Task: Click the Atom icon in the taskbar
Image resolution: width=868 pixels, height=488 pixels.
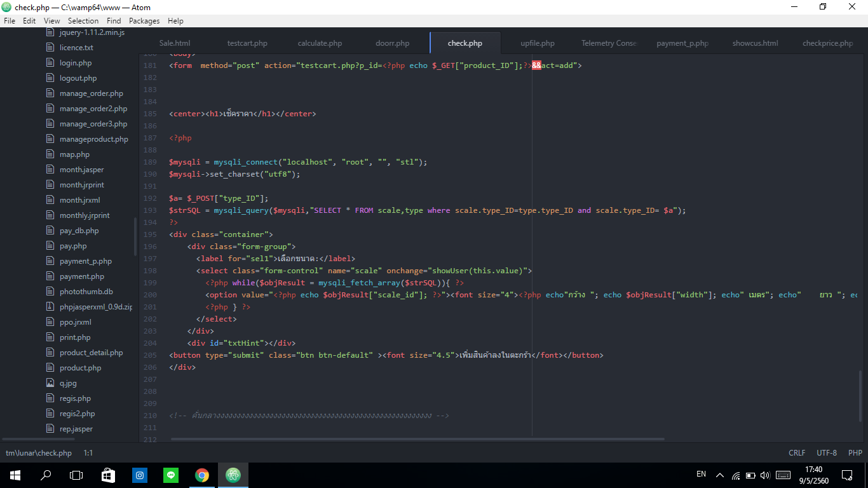Action: tap(233, 475)
